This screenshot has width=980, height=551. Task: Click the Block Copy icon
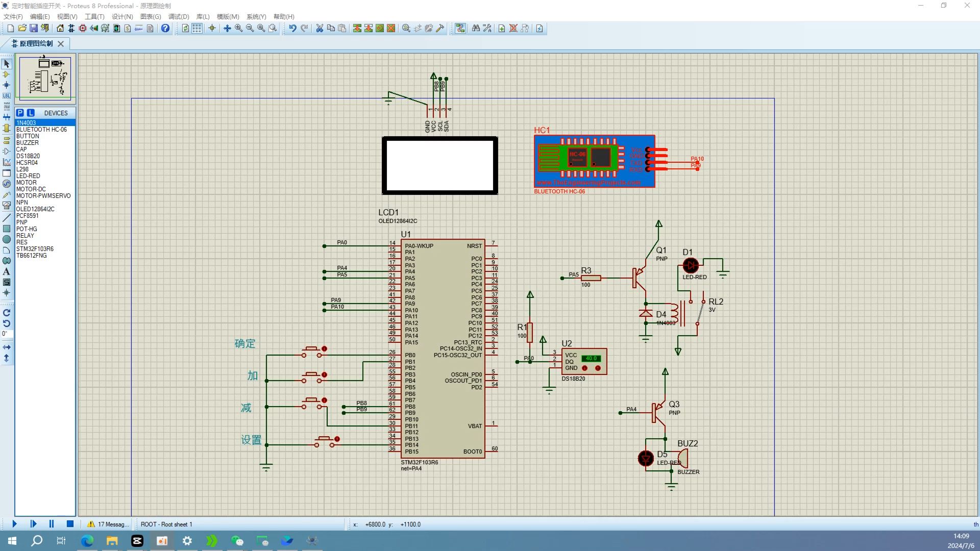pos(357,29)
